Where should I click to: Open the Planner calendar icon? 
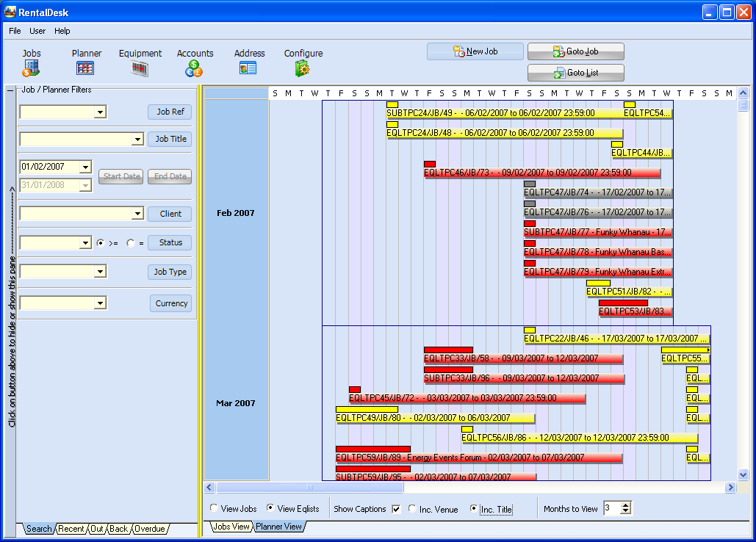[x=85, y=68]
